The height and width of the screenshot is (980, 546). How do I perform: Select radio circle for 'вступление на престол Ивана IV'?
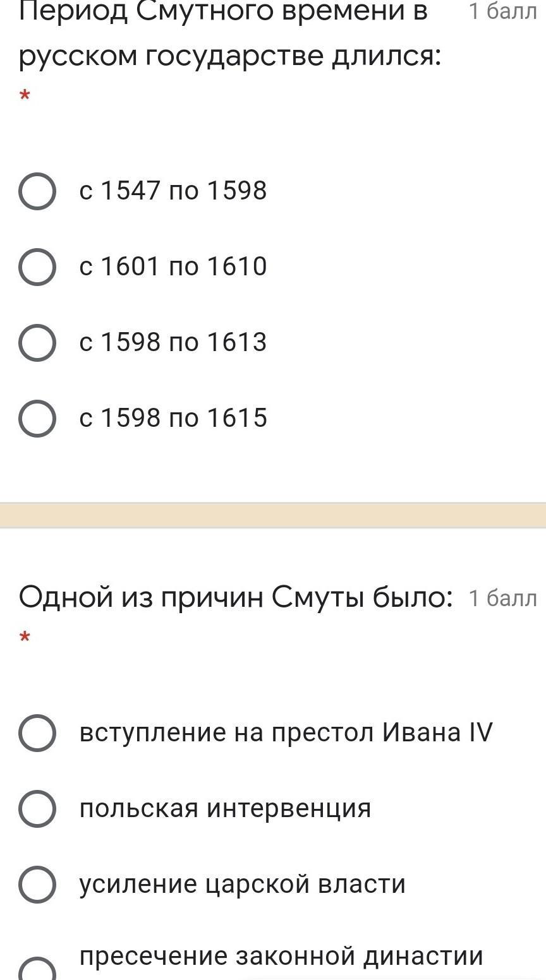pos(37,732)
